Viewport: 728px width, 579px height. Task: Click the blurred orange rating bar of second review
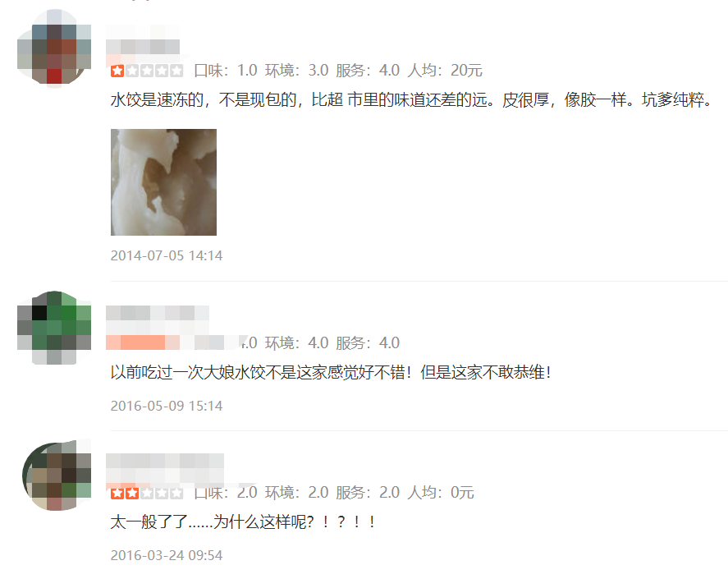tap(143, 342)
